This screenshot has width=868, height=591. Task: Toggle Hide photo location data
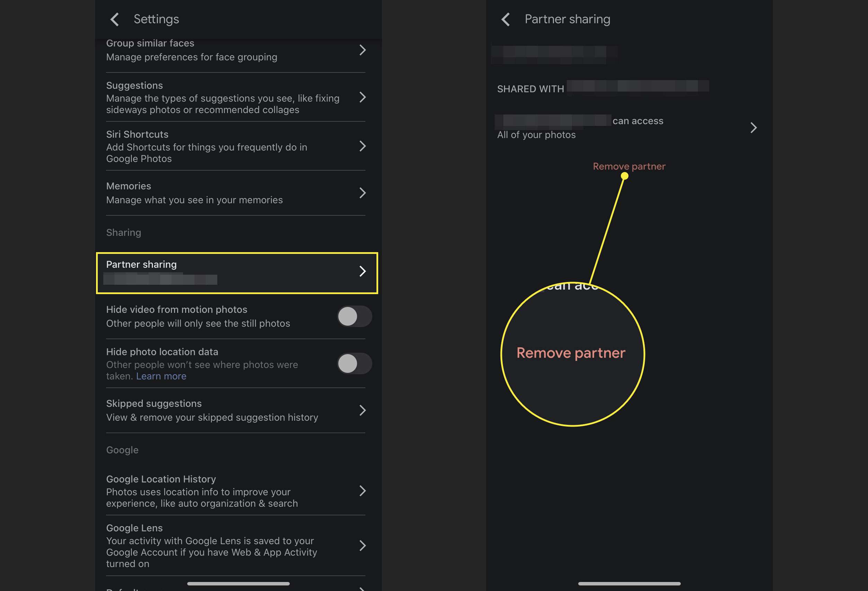(354, 363)
